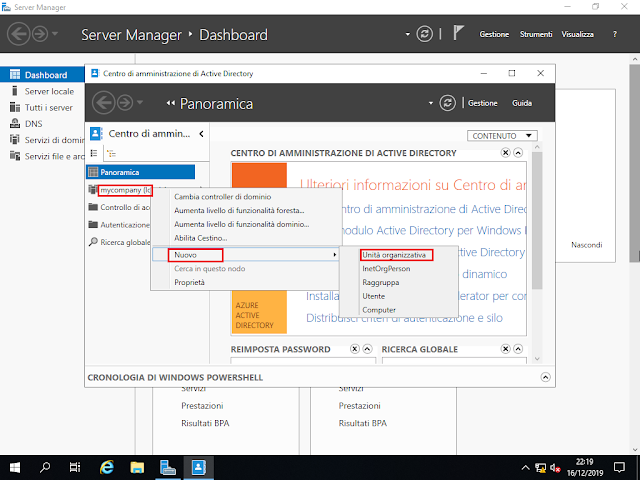Collapse the Ricerca globale tile

click(x=518, y=349)
